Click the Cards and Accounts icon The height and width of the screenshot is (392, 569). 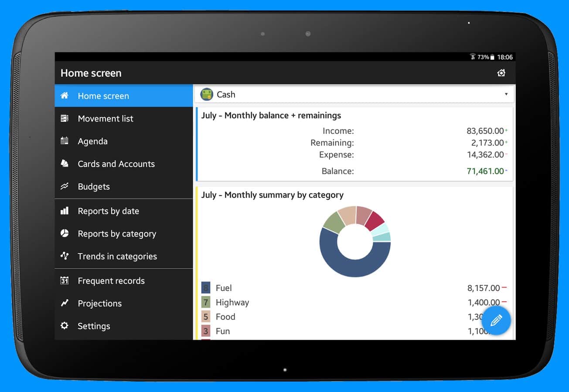click(65, 163)
